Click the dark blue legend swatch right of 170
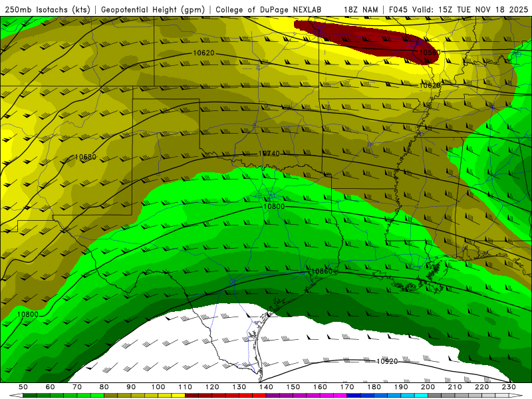The image size is (532, 399). click(x=354, y=396)
